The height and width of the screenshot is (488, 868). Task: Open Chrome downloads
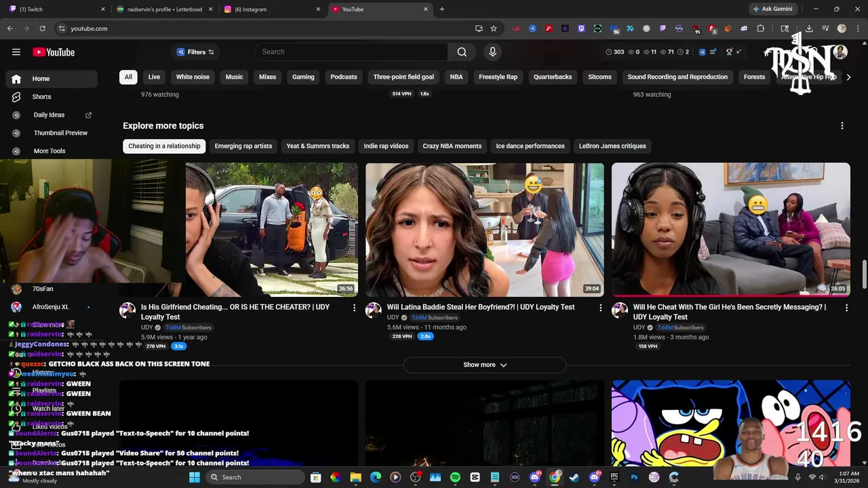coord(809,28)
